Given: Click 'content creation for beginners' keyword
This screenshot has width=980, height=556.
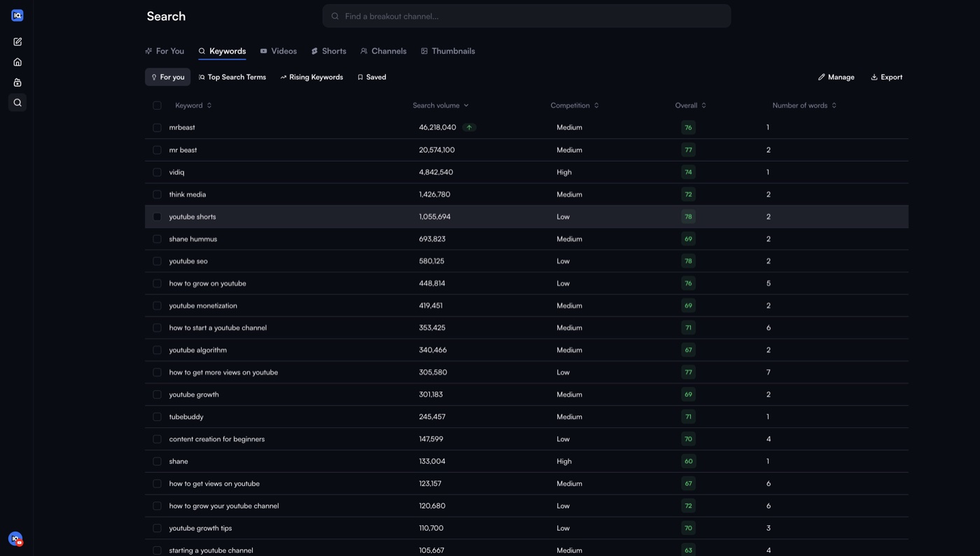Looking at the screenshot, I should pos(217,439).
